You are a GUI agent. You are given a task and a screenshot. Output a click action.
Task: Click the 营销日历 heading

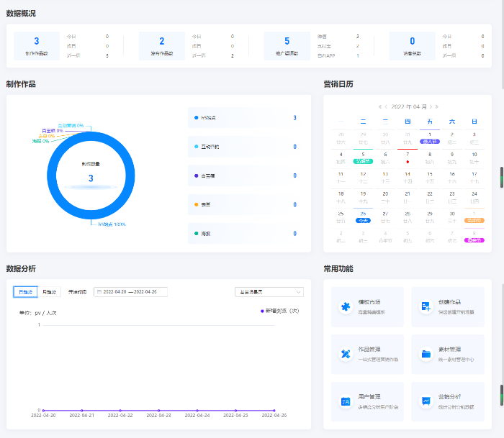[338, 84]
